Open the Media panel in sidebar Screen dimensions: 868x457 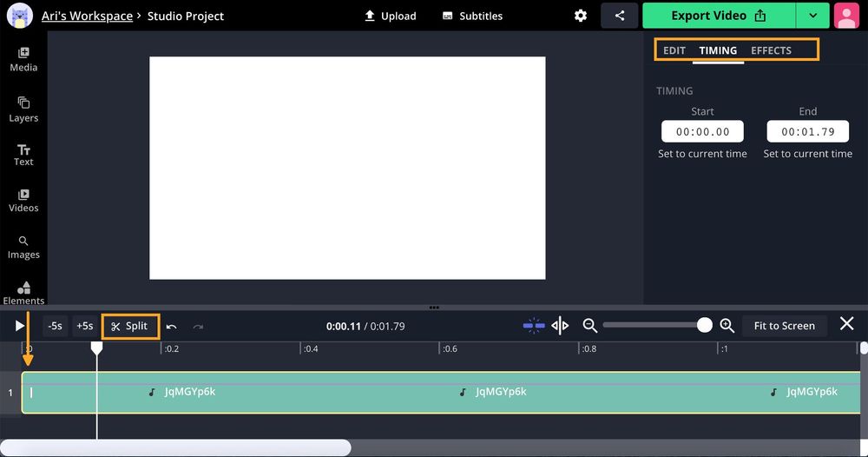click(x=23, y=59)
